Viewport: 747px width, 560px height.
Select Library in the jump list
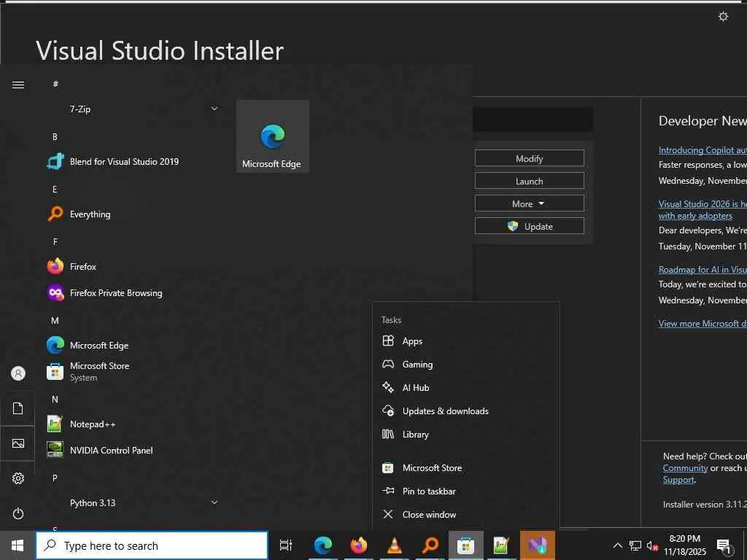pyautogui.click(x=465, y=435)
